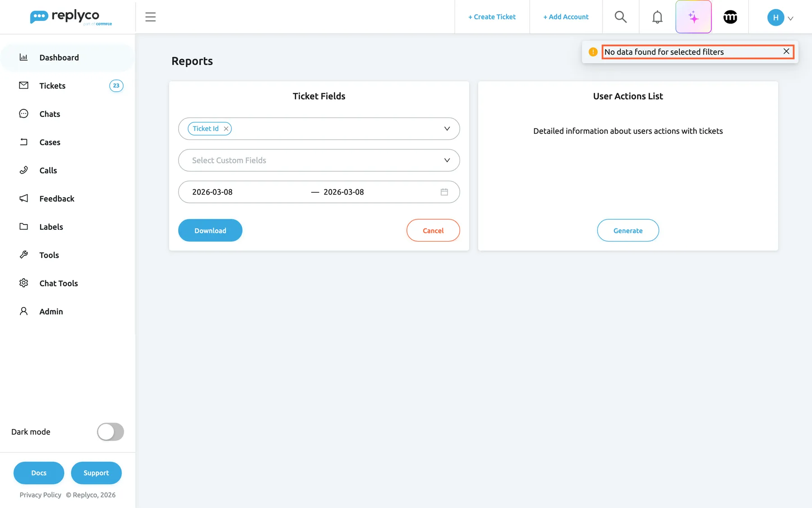Generate the User Actions List
This screenshot has height=508, width=812.
[628, 230]
